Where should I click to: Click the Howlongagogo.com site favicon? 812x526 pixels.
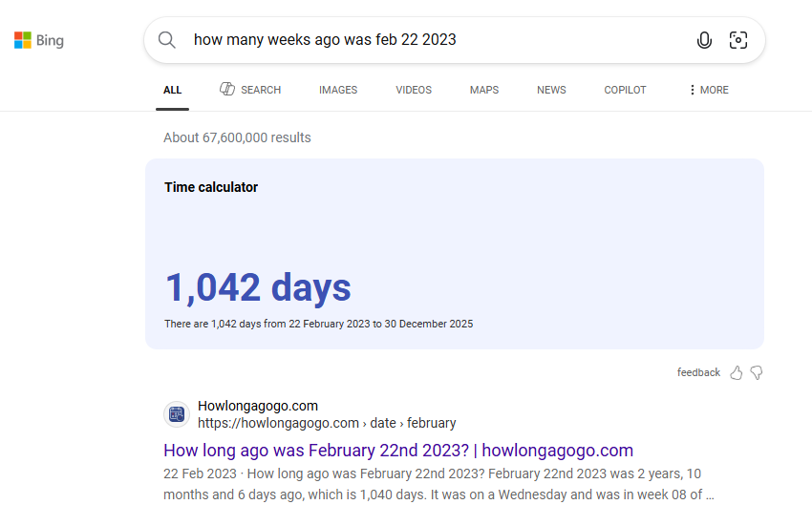(x=177, y=414)
